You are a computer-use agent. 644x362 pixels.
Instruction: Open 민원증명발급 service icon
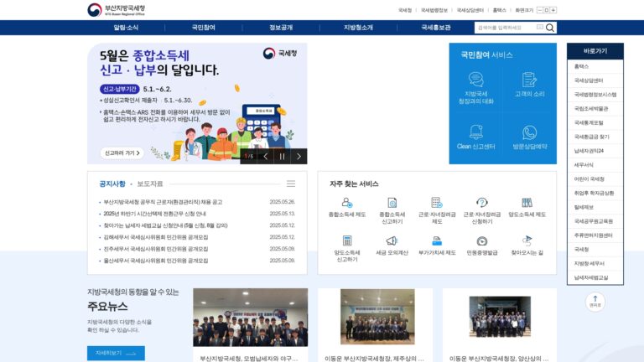pyautogui.click(x=482, y=241)
